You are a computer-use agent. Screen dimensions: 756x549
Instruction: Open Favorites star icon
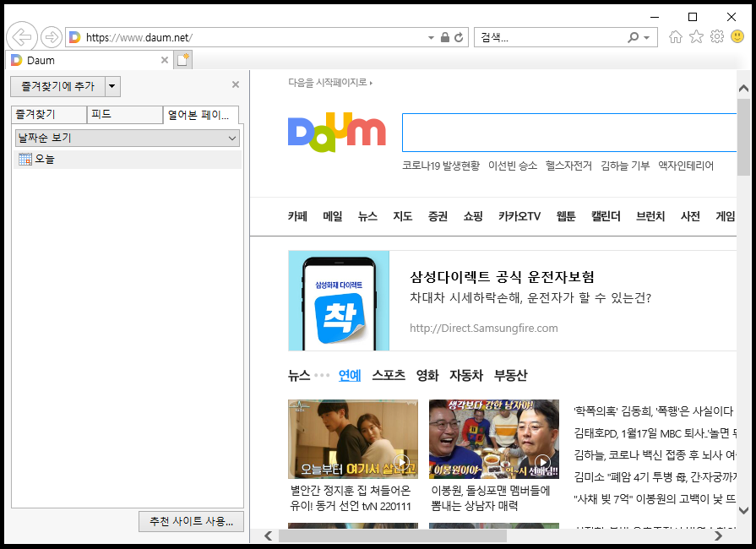coord(696,36)
